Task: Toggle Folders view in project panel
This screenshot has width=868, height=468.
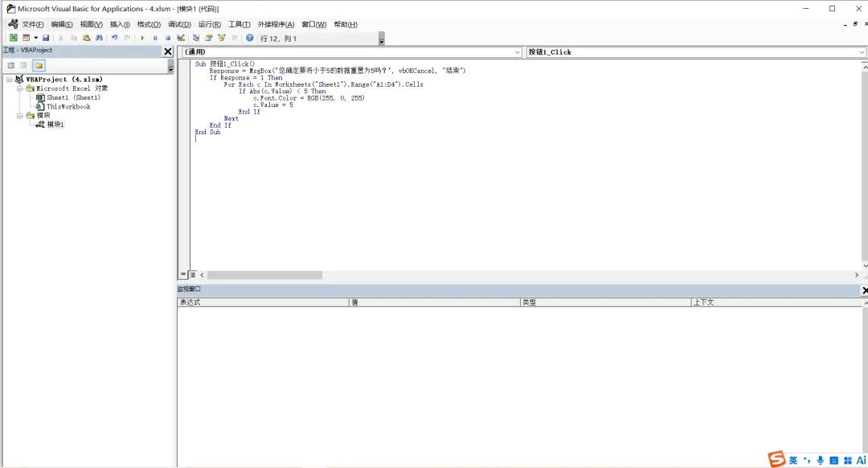Action: 39,65
